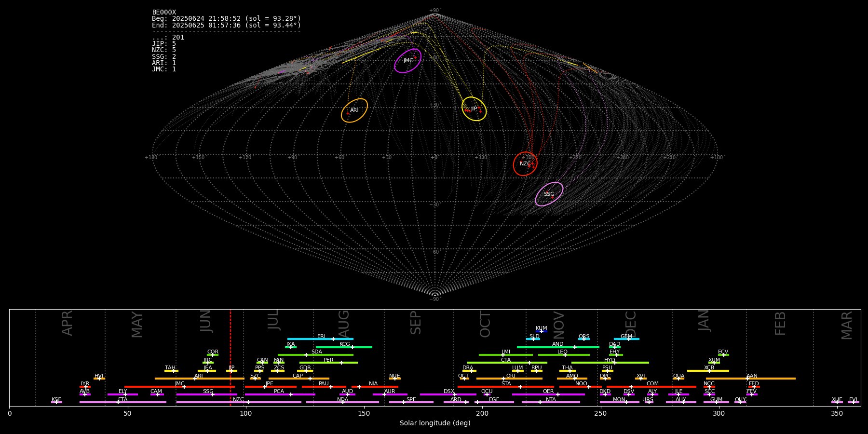Click the OER purple bar in the timeline

point(548,394)
